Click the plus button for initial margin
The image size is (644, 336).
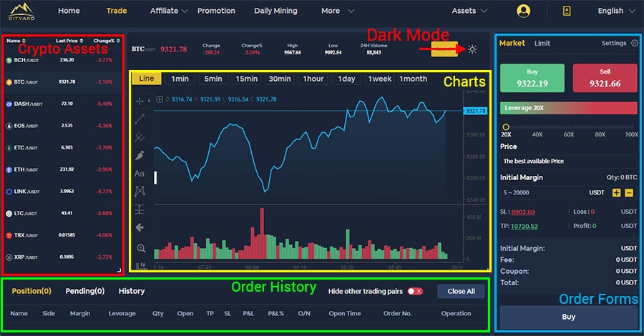(617, 192)
